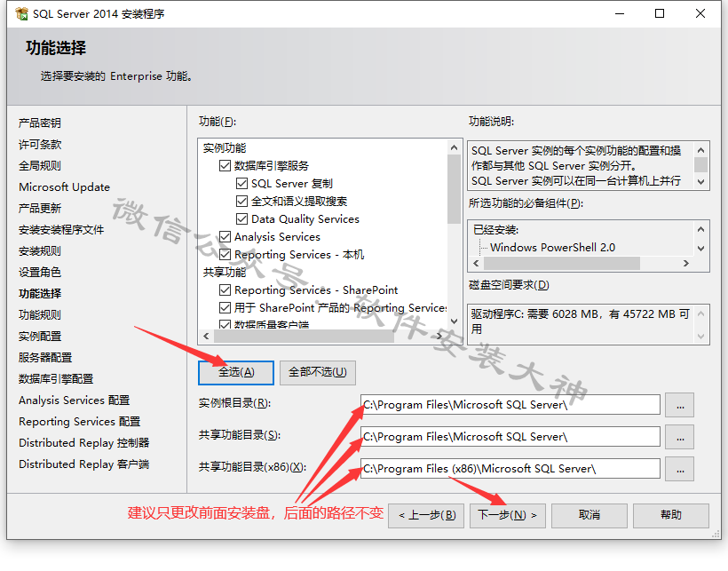The image size is (728, 571).
Task: Uncheck Data Quality Services checkbox
Action: (x=241, y=218)
